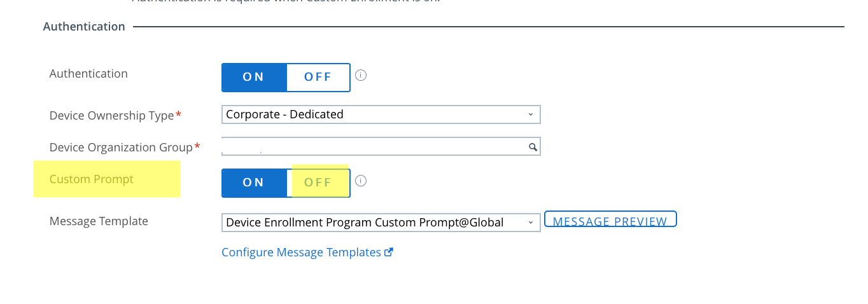
Task: Click the Message Template label
Action: point(99,221)
